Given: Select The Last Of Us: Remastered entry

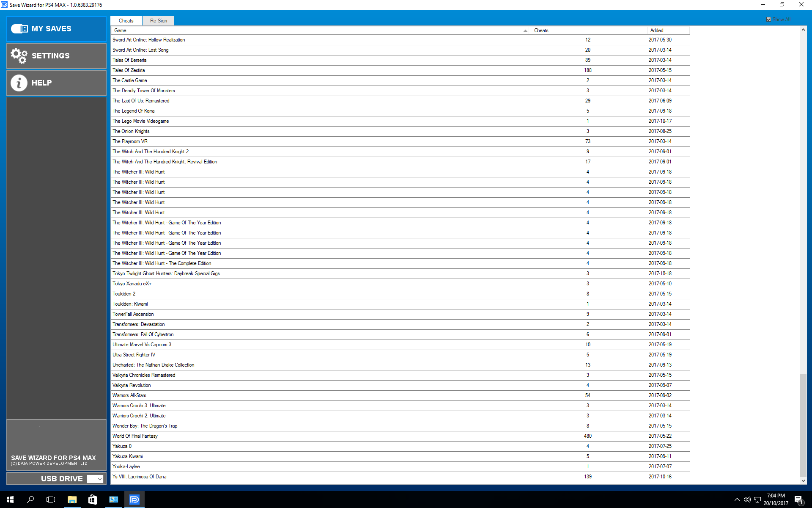Looking at the screenshot, I should click(141, 101).
